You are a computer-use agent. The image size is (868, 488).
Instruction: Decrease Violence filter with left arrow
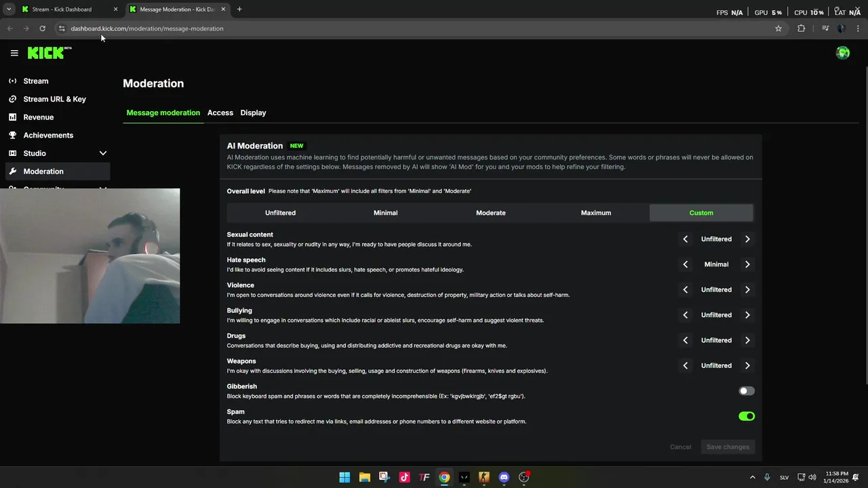(x=685, y=289)
